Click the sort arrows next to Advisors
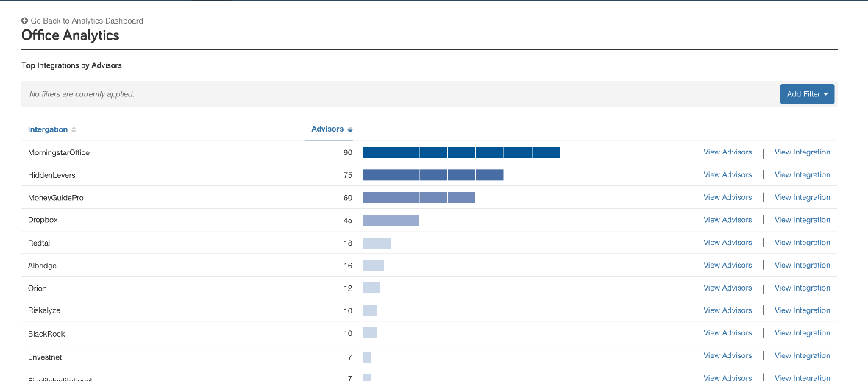 point(350,129)
